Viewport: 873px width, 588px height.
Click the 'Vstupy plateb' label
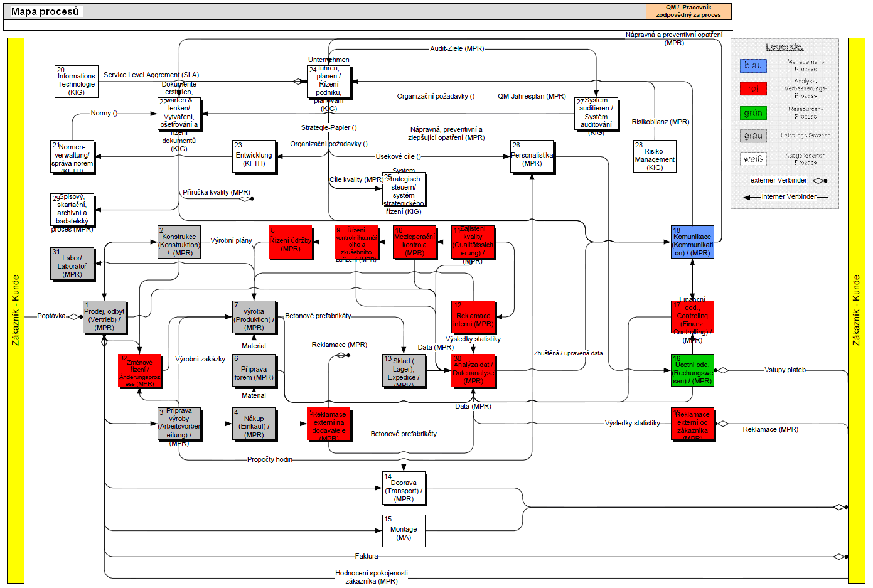(x=785, y=370)
